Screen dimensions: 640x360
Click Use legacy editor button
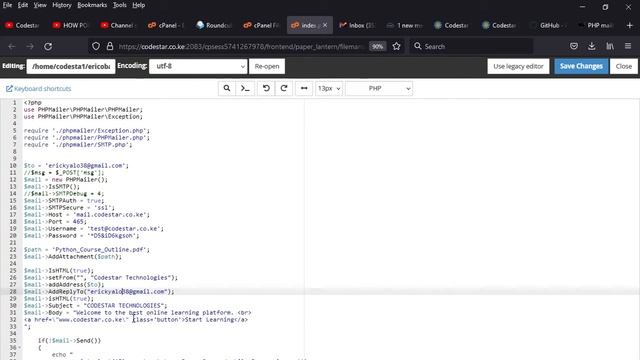coord(518,66)
